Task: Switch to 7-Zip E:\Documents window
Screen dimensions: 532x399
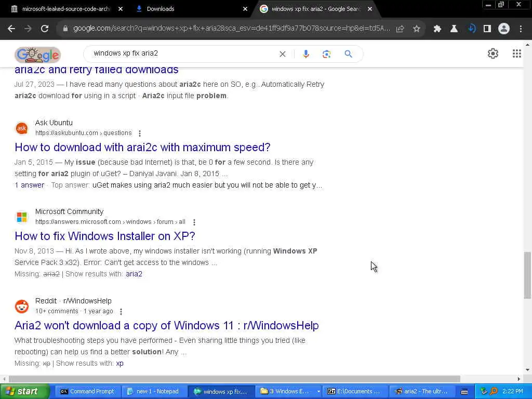Action: (x=354, y=392)
